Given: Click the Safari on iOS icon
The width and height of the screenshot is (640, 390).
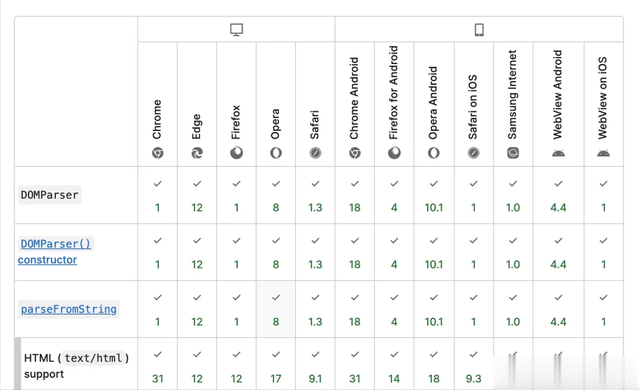Looking at the screenshot, I should [473, 153].
